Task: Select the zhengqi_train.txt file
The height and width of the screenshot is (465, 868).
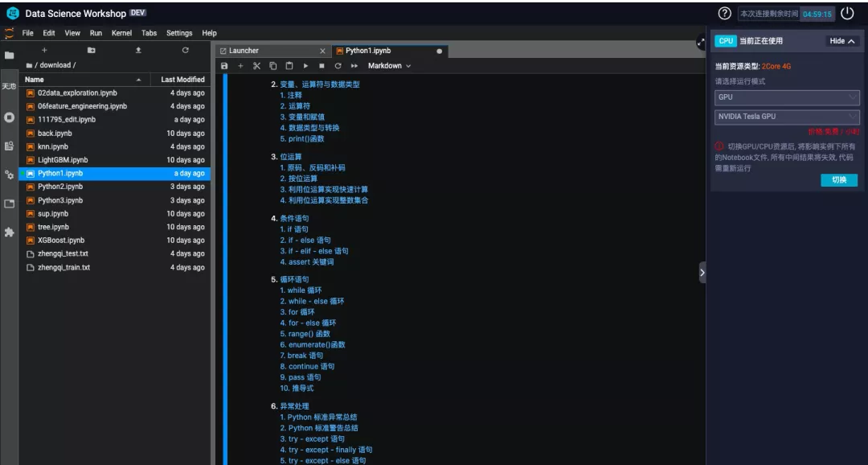Action: pos(115,267)
